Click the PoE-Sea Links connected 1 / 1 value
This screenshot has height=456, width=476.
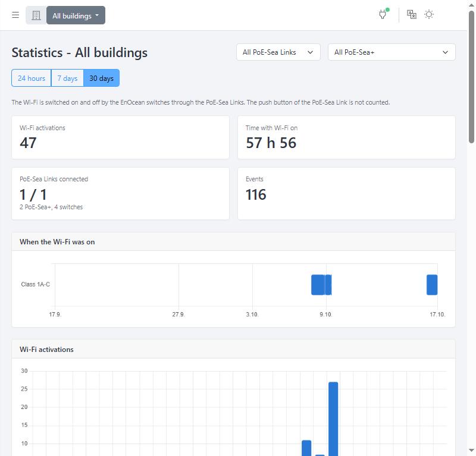point(33,194)
